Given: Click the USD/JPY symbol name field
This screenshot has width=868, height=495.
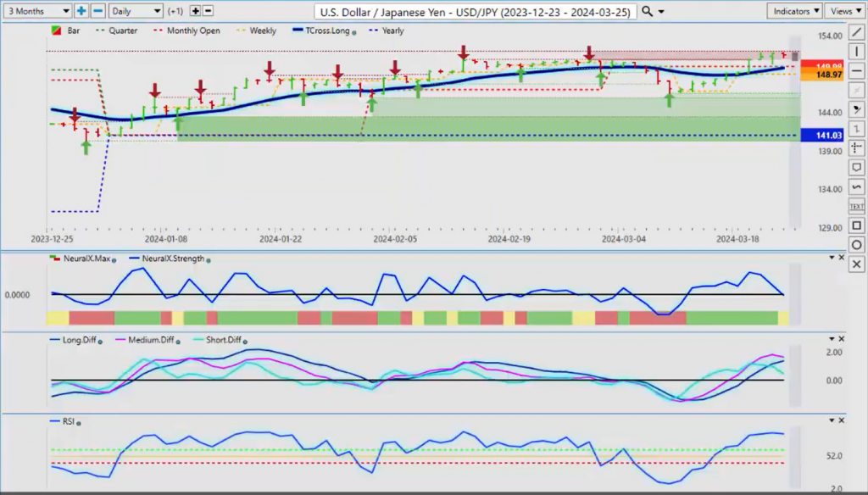Looking at the screenshot, I should point(475,11).
